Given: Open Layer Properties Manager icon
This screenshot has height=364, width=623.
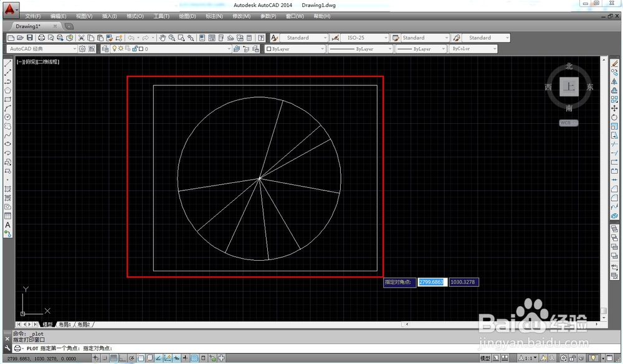Looking at the screenshot, I should click(x=105, y=49).
